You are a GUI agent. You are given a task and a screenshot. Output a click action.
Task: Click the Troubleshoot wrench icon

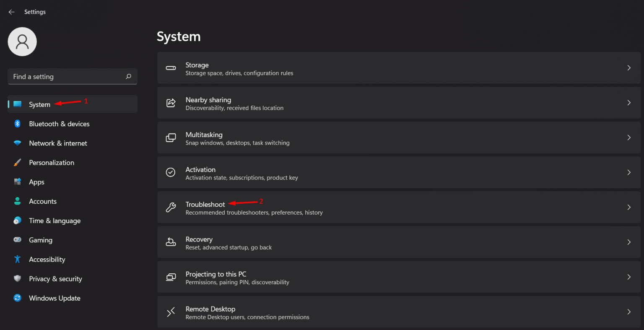pos(171,207)
